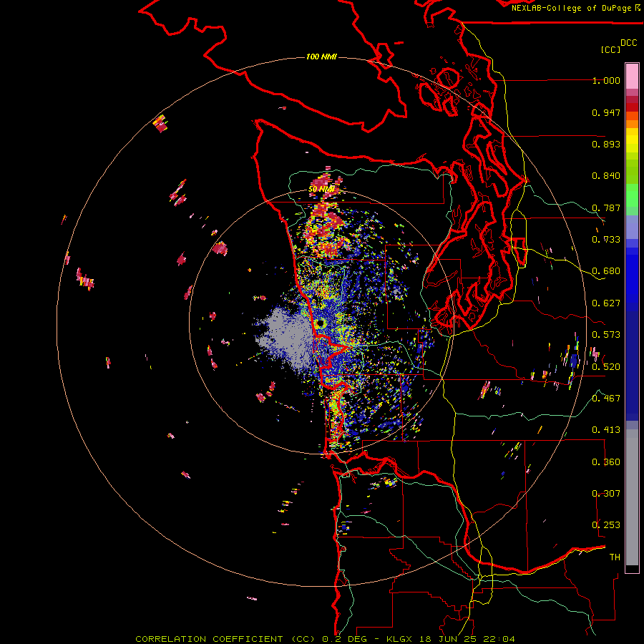This screenshot has width=644, height=644.
Task: Click the TH threshold label in legend
Action: (615, 557)
